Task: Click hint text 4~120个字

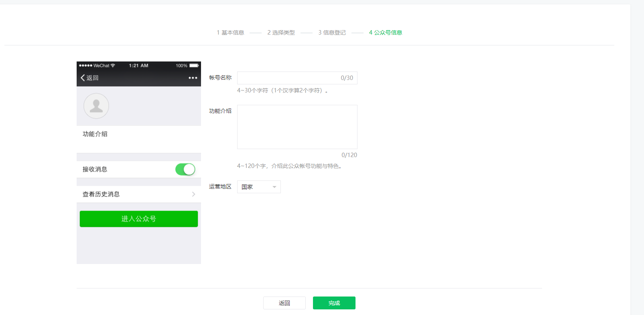Action: click(x=289, y=166)
